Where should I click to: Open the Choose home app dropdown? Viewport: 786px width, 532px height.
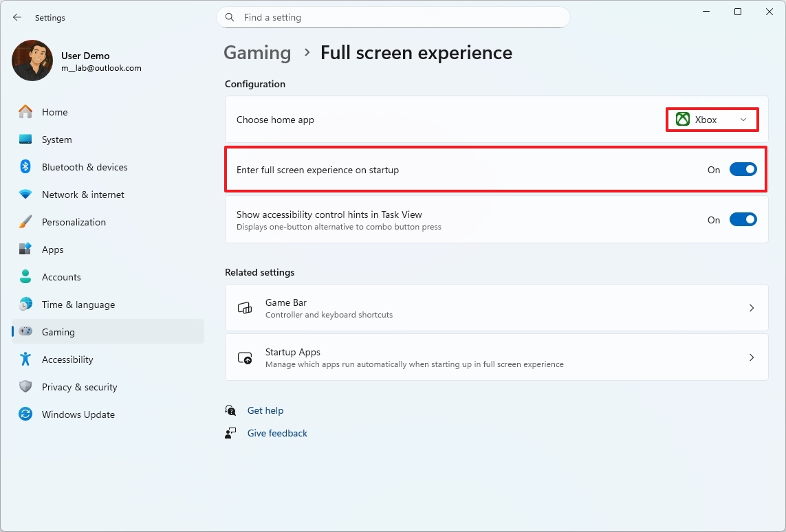(712, 119)
